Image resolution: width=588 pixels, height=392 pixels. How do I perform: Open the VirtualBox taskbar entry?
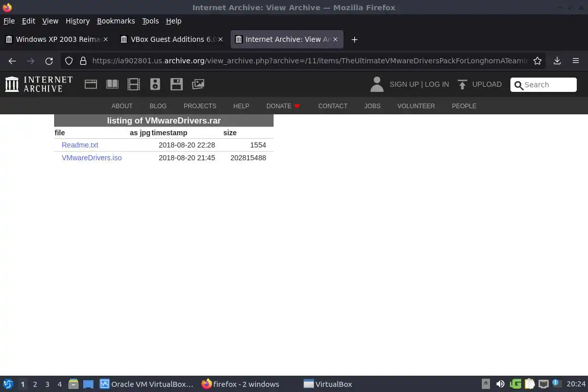[x=328, y=384]
